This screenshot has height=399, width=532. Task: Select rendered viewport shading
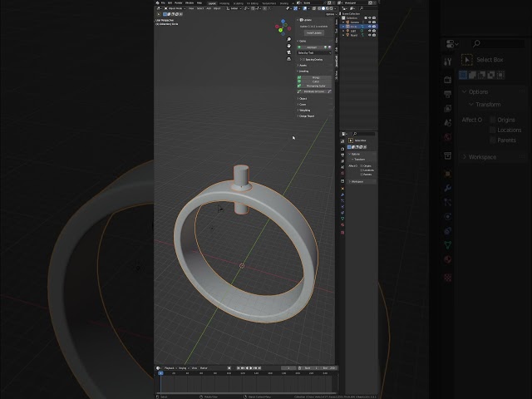pyautogui.click(x=331, y=8)
